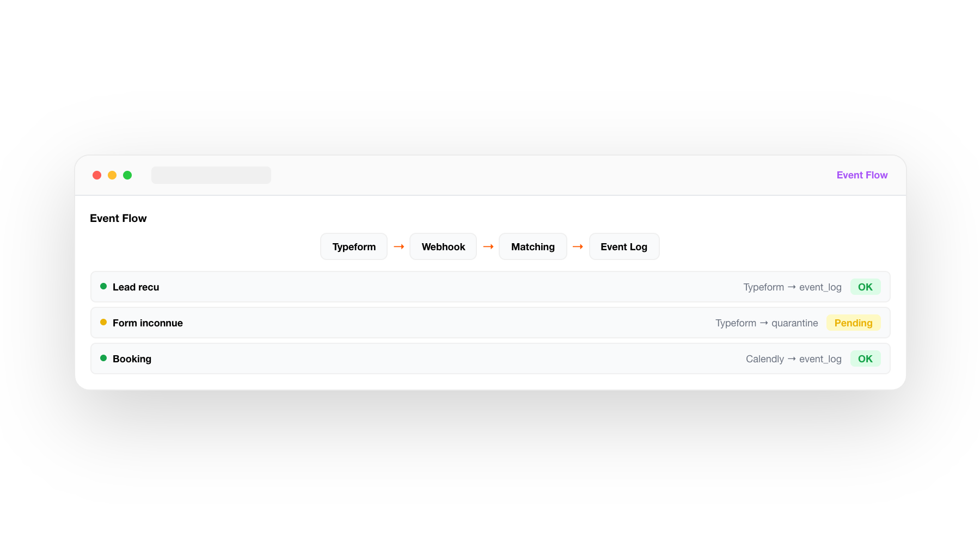Click the arrow between Typeform and Webhook

click(x=399, y=246)
